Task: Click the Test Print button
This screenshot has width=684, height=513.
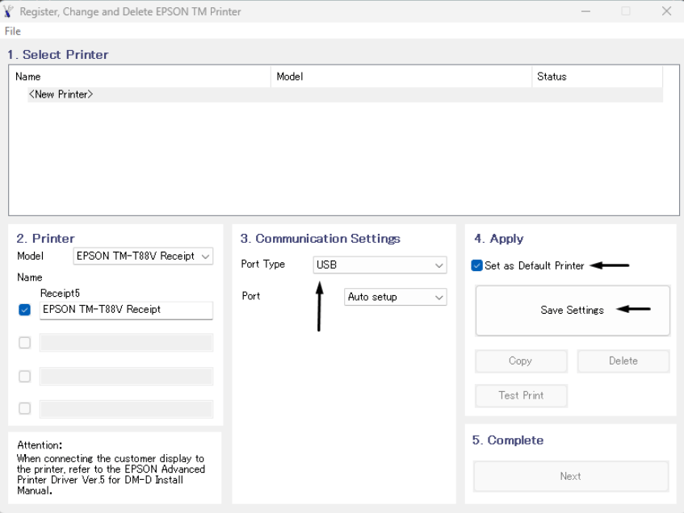Action: pyautogui.click(x=520, y=396)
